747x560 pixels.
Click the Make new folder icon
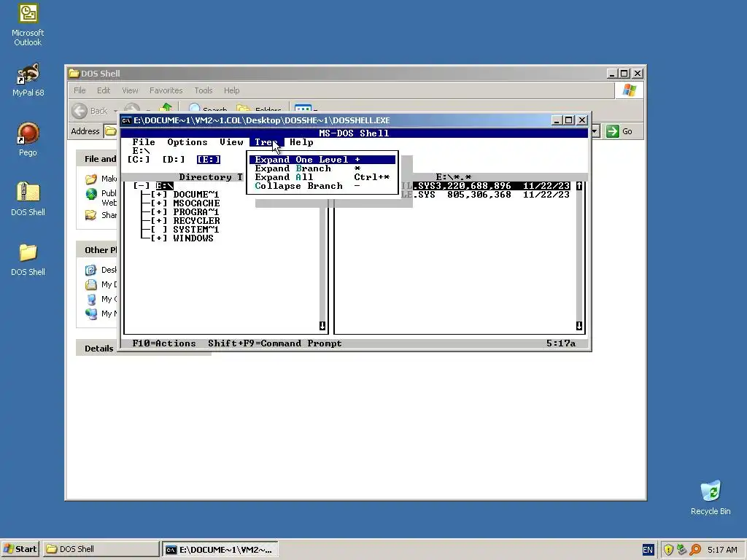[x=91, y=179]
